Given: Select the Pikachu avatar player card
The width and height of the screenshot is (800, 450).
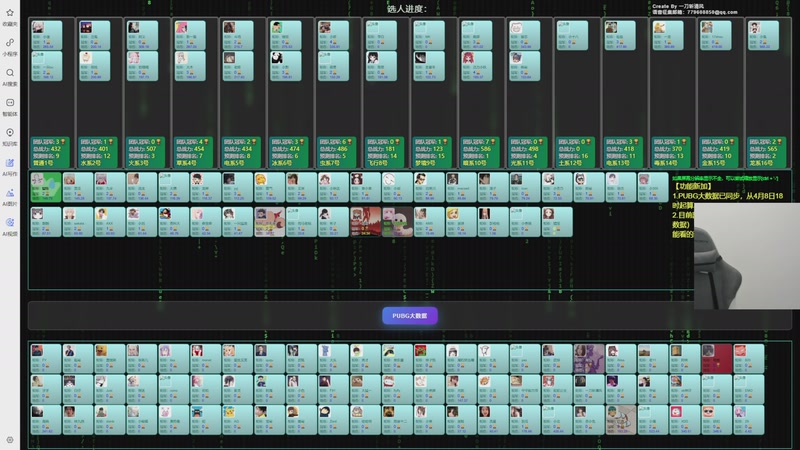Looking at the screenshot, I should coord(237,420).
